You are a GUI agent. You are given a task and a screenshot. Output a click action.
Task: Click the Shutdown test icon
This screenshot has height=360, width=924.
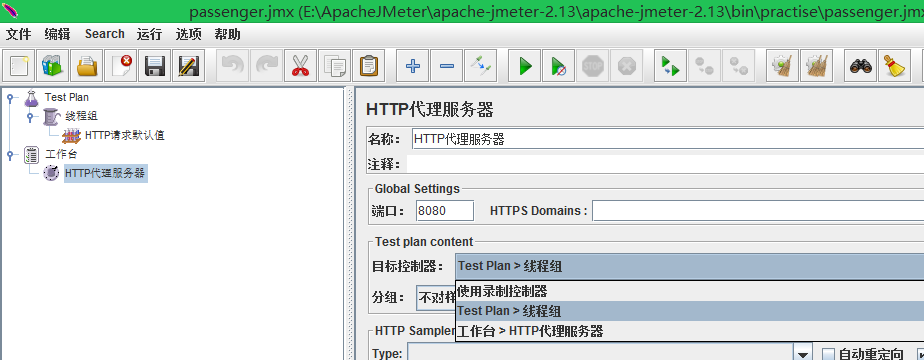(x=626, y=65)
